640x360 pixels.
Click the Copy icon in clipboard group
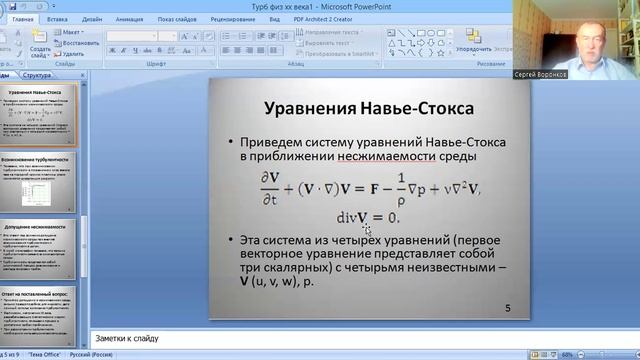[x=18, y=43]
